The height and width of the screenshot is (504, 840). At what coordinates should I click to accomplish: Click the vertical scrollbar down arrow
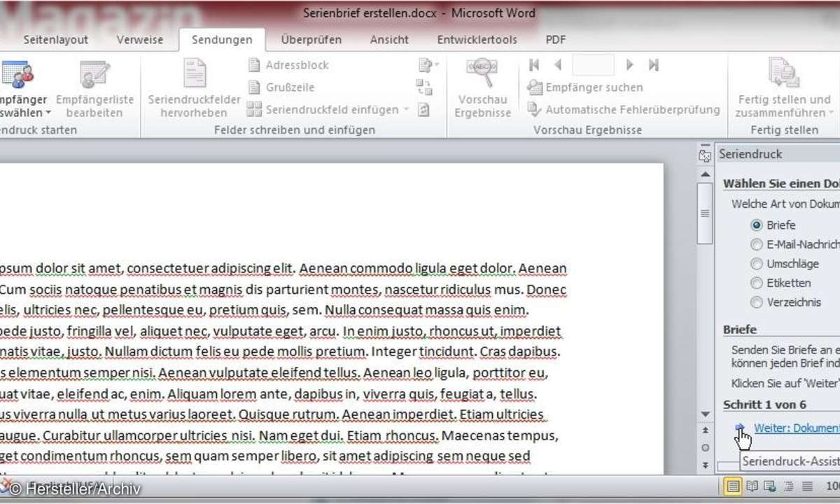coord(705,414)
